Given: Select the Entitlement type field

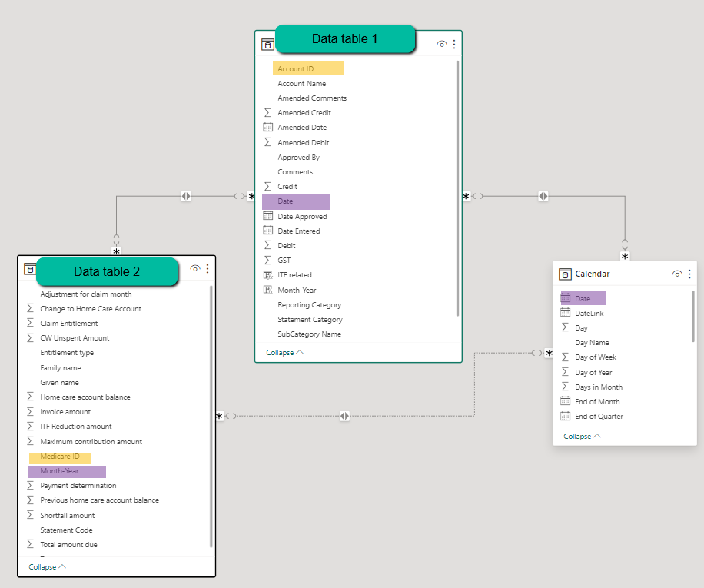Looking at the screenshot, I should pyautogui.click(x=67, y=353).
